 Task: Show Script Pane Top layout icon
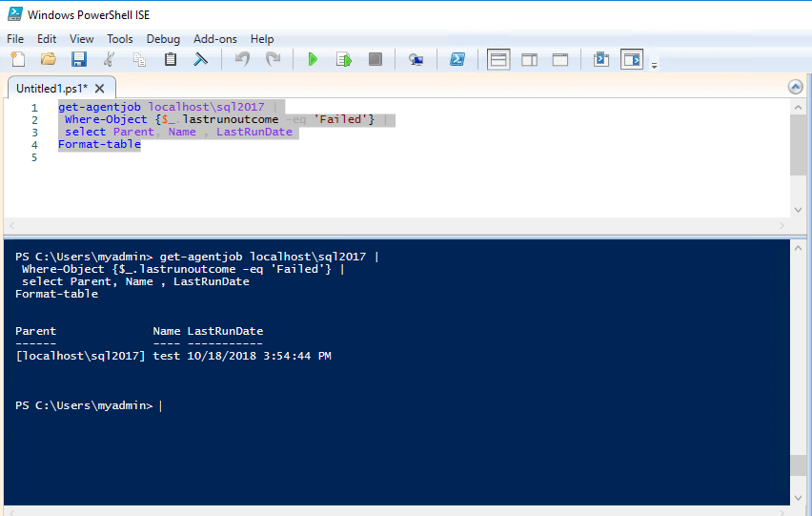498,59
